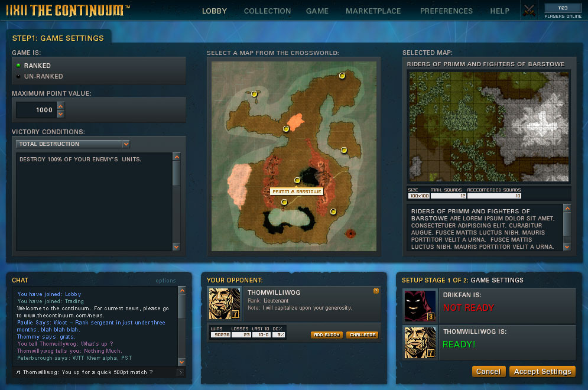Pick the map marker on the small northwest island
The height and width of the screenshot is (390, 588).
[x=254, y=94]
